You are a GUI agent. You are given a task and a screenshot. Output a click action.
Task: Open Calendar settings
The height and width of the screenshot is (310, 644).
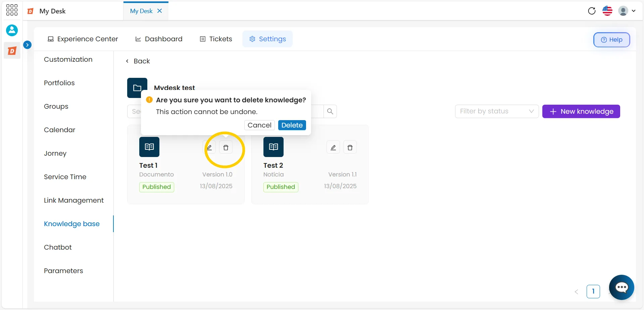pyautogui.click(x=60, y=130)
